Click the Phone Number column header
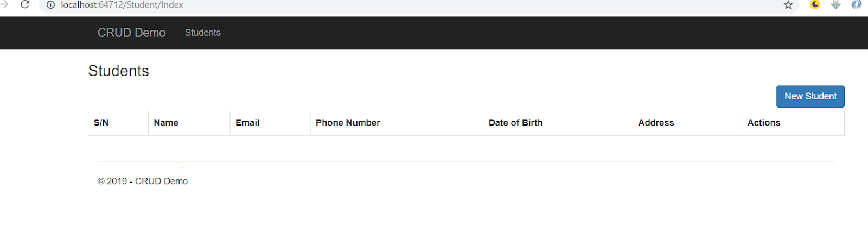 pyautogui.click(x=348, y=123)
